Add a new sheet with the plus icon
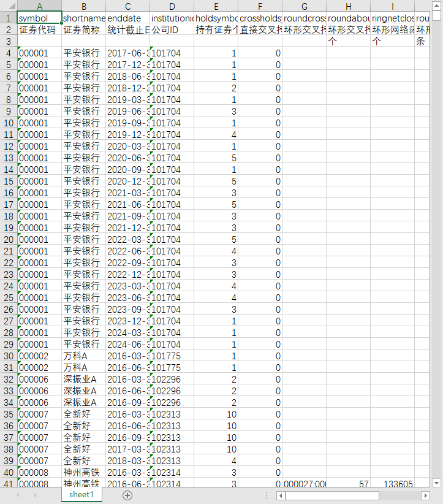The image size is (443, 504). pyautogui.click(x=127, y=495)
